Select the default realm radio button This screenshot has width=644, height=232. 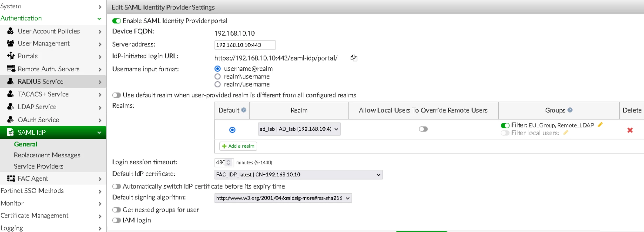[232, 130]
